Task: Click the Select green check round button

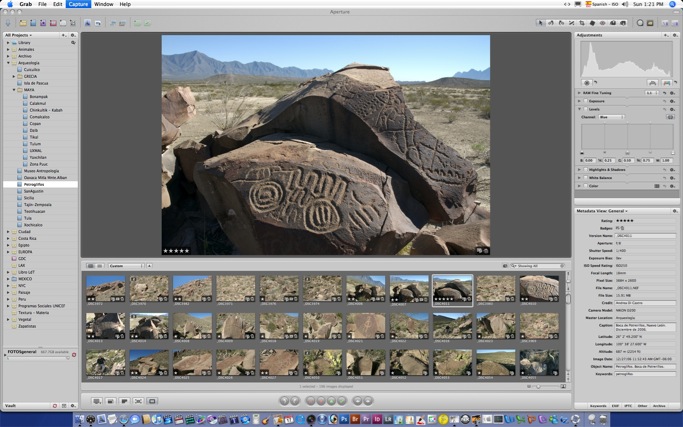Action: click(x=342, y=400)
